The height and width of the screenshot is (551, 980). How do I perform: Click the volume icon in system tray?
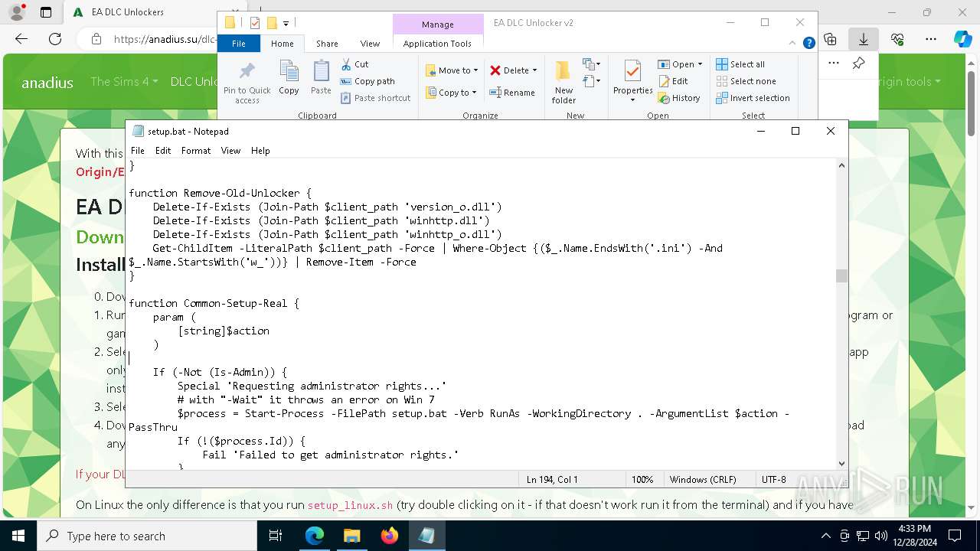(881, 536)
